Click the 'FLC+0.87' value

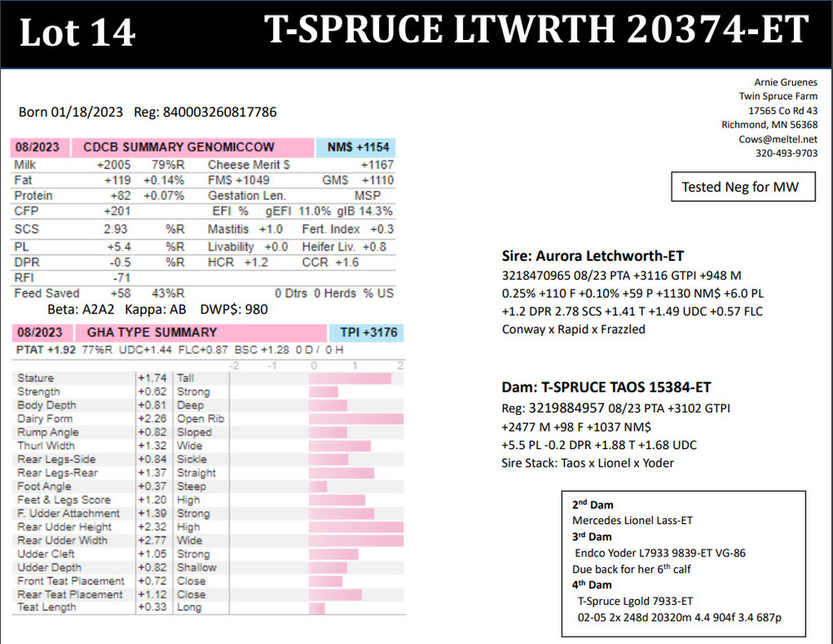tap(203, 350)
